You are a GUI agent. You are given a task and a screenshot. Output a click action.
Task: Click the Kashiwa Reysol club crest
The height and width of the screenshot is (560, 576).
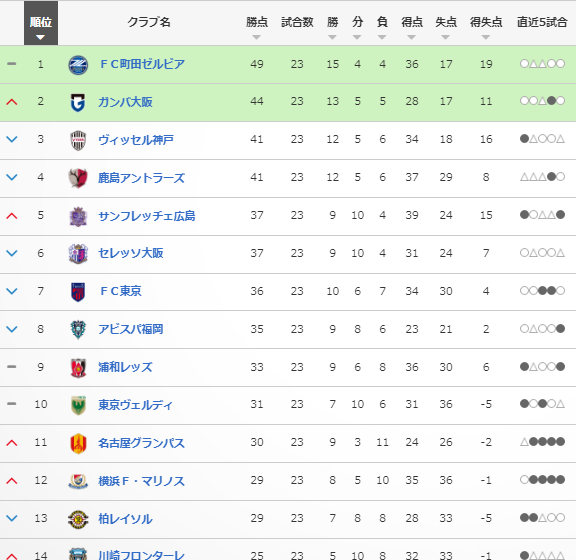(x=78, y=519)
